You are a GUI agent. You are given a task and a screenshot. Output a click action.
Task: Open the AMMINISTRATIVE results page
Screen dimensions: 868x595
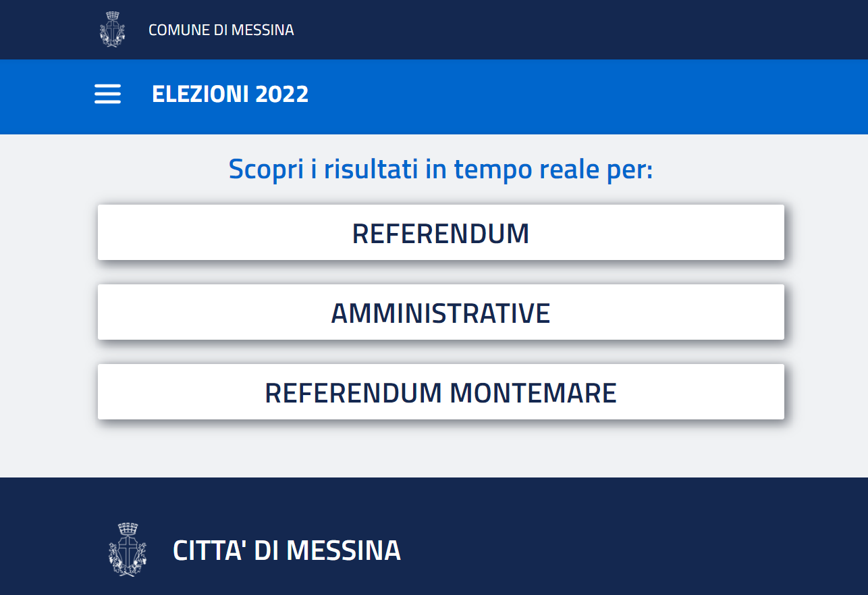(441, 311)
